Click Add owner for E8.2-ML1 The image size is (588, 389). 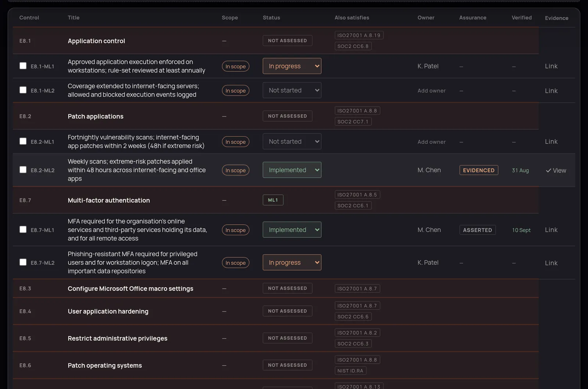[x=431, y=142]
